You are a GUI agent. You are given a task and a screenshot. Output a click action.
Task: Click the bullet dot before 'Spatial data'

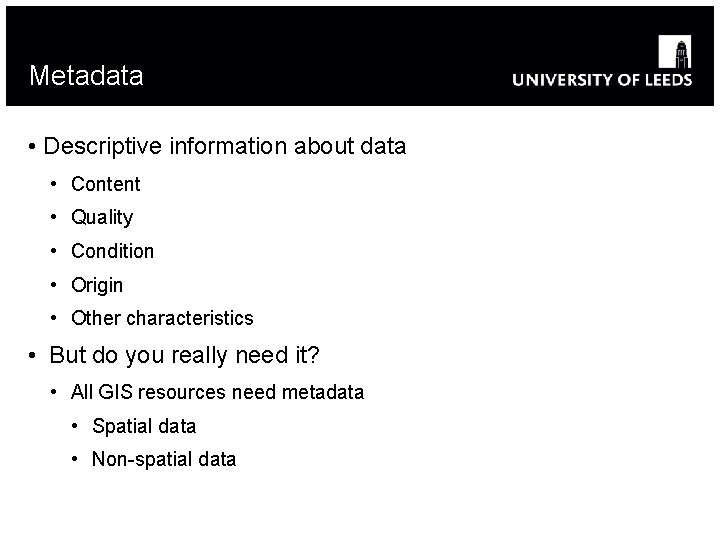(75, 426)
